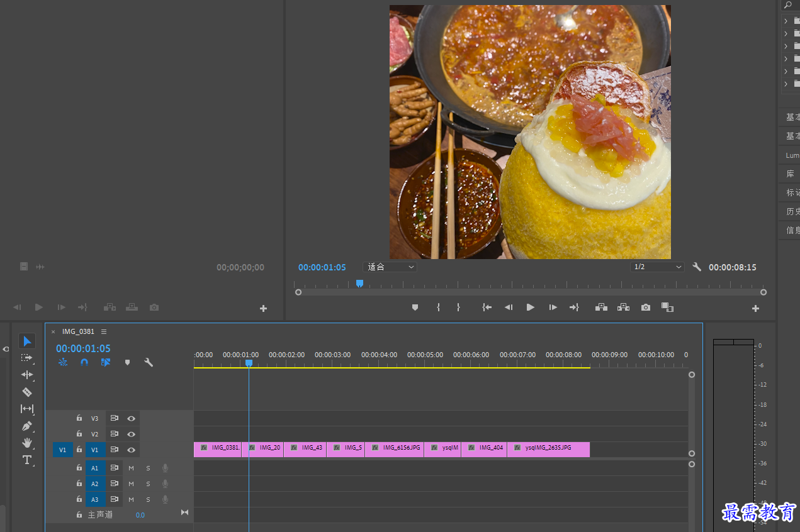Solo audio track A2

[149, 484]
